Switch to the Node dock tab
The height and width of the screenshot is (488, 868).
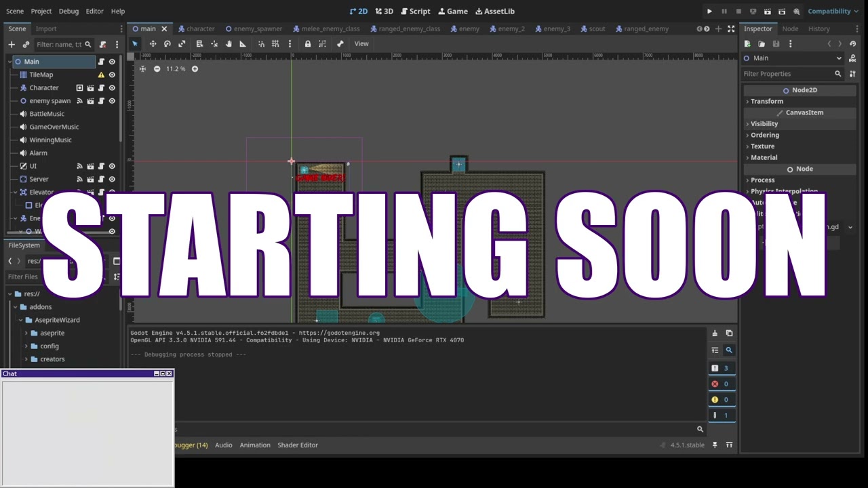click(x=790, y=28)
